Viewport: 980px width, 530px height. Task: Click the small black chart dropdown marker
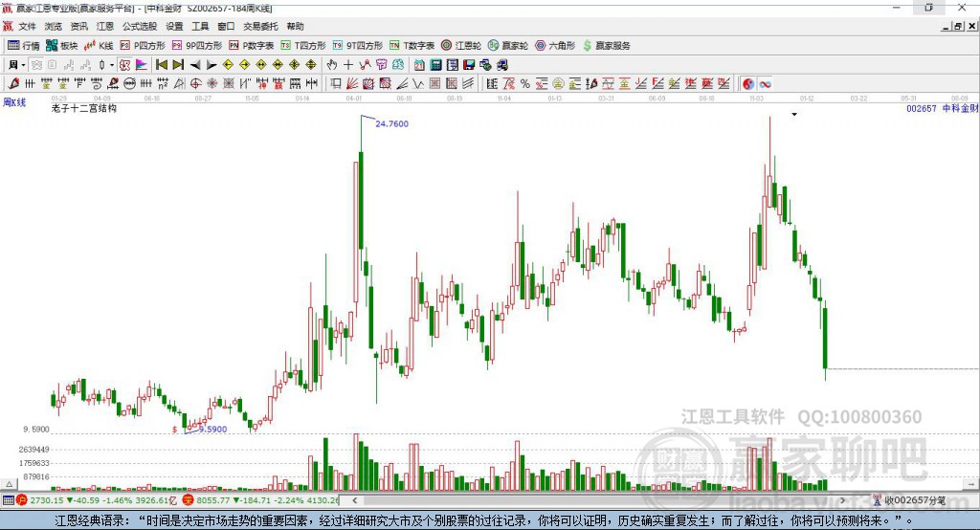click(794, 115)
